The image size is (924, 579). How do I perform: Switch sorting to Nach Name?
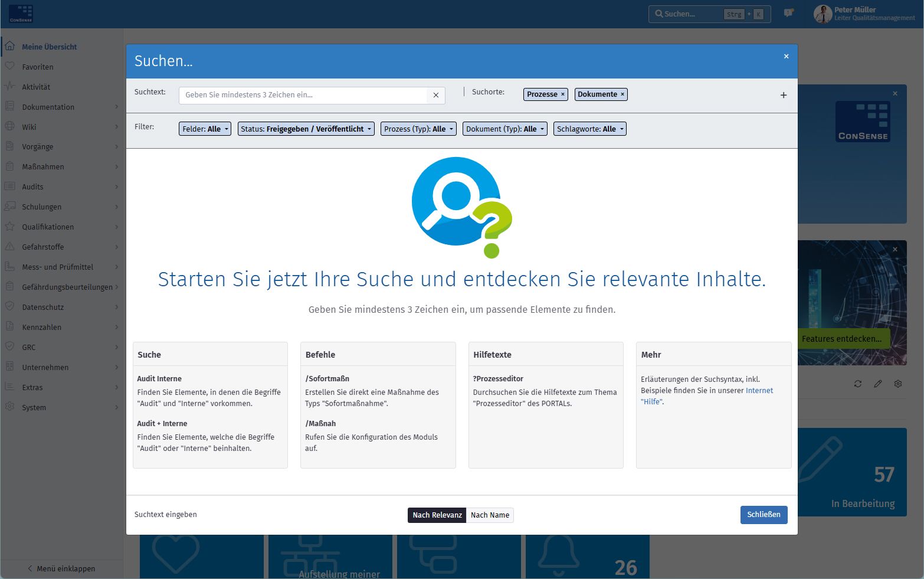click(x=490, y=515)
